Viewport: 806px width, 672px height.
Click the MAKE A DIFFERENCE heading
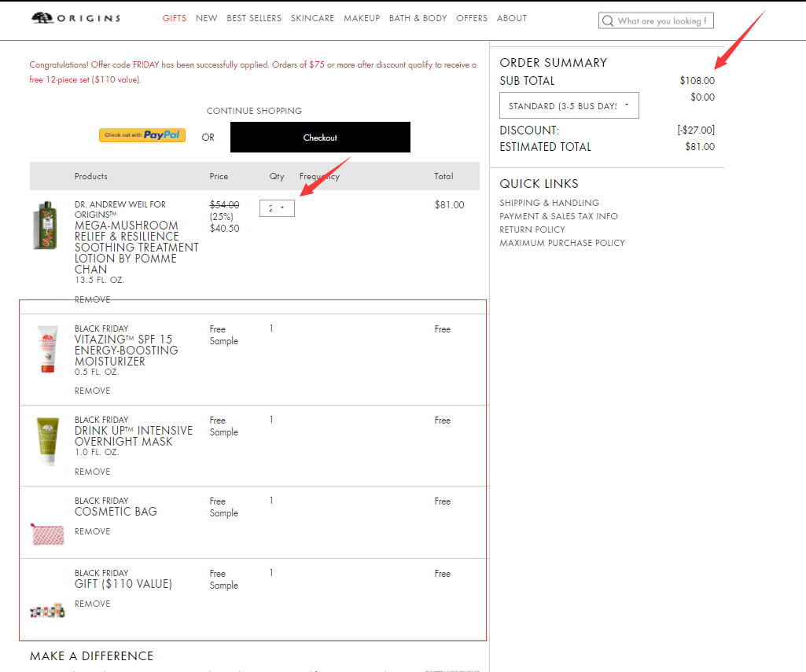tap(91, 656)
